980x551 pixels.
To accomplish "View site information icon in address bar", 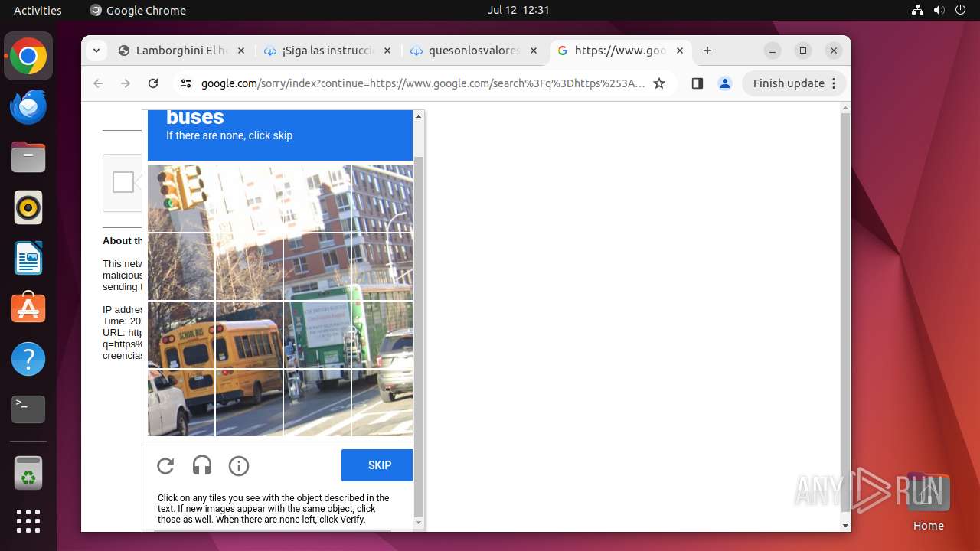I will (185, 83).
